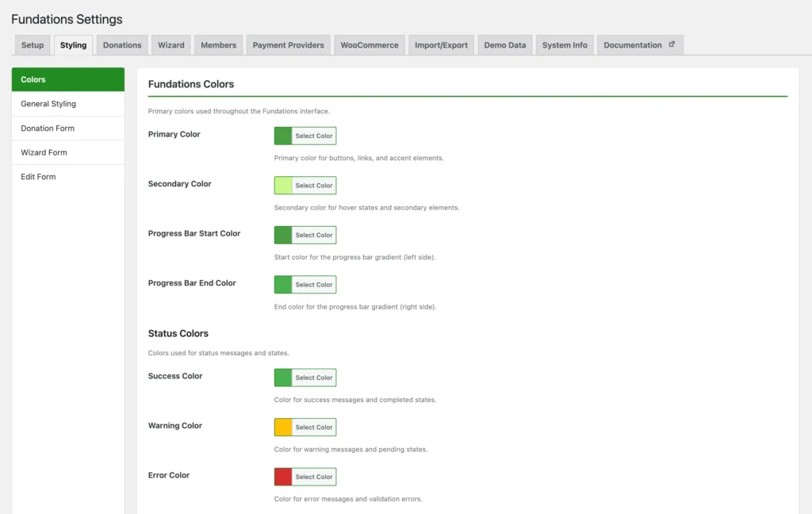Select Colors in the sidebar
812x514 pixels.
(x=68, y=79)
